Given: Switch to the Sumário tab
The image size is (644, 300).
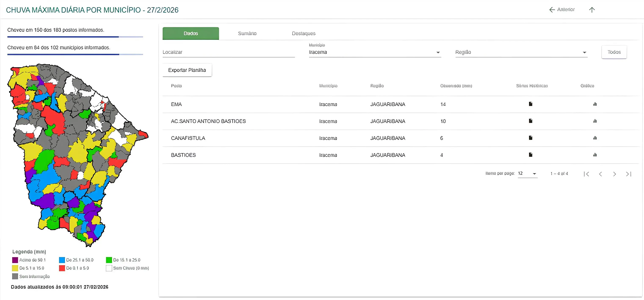Looking at the screenshot, I should click(x=247, y=33).
